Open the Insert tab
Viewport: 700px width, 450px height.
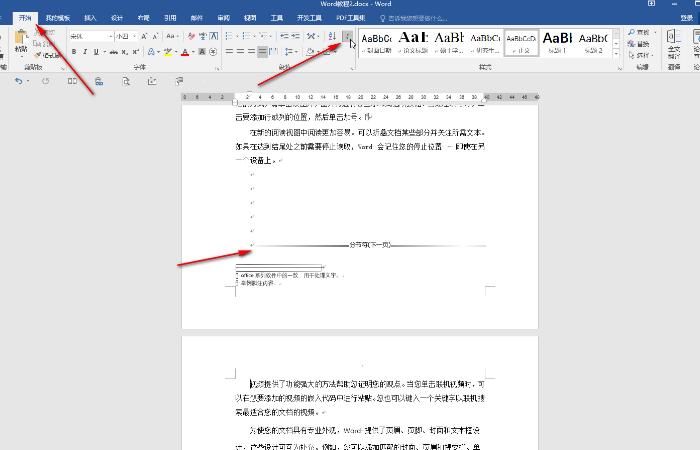pos(90,18)
